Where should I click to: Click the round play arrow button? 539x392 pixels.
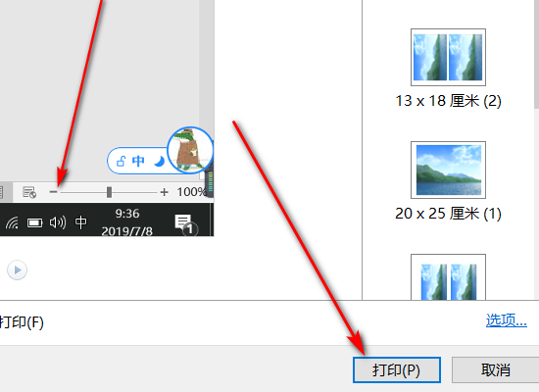click(x=18, y=269)
